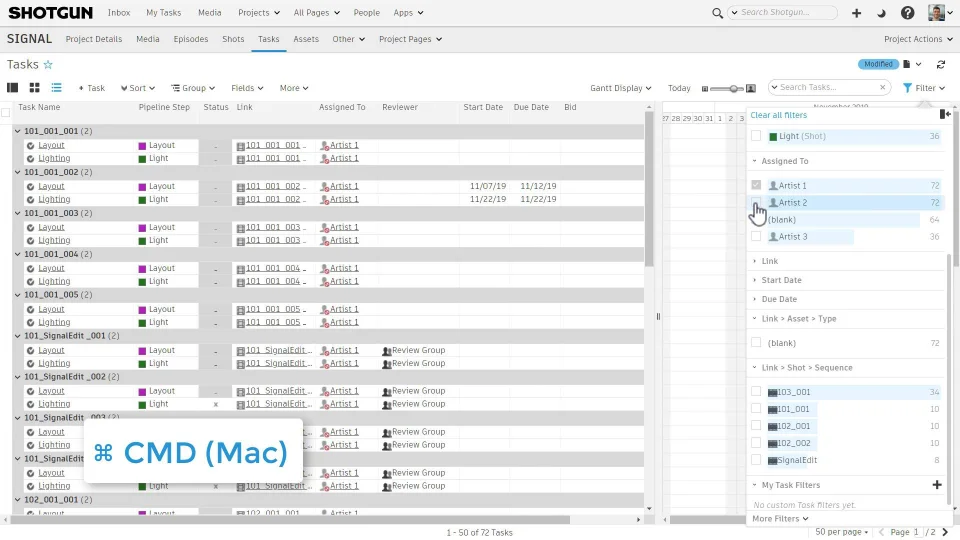Image resolution: width=960 pixels, height=540 pixels.
Task: Check the 102_001 sequence checkbox
Action: click(756, 426)
